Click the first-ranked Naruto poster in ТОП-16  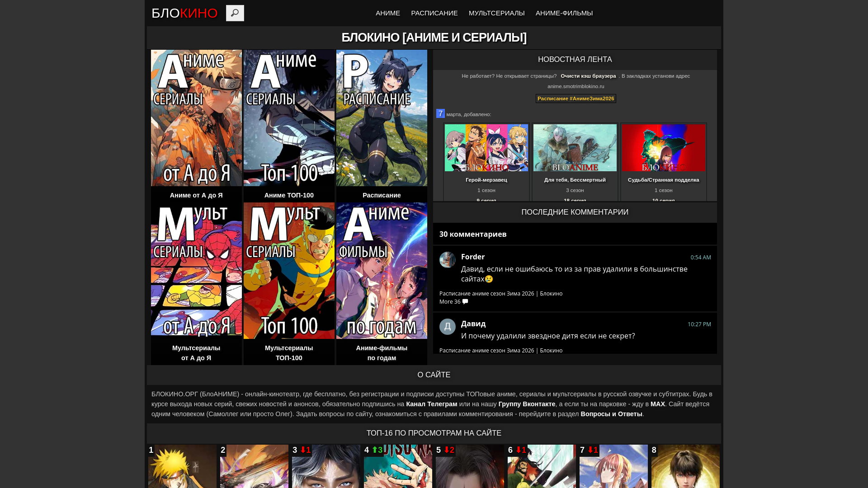click(x=182, y=468)
